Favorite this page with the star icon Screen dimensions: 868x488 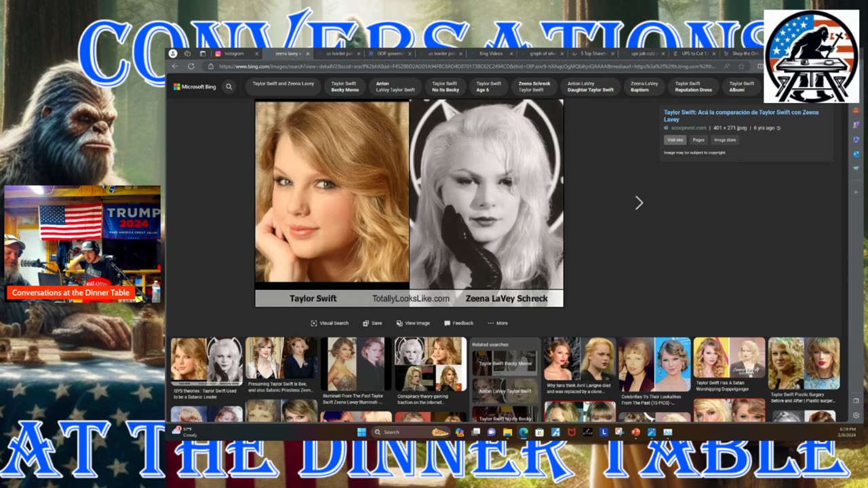click(741, 66)
